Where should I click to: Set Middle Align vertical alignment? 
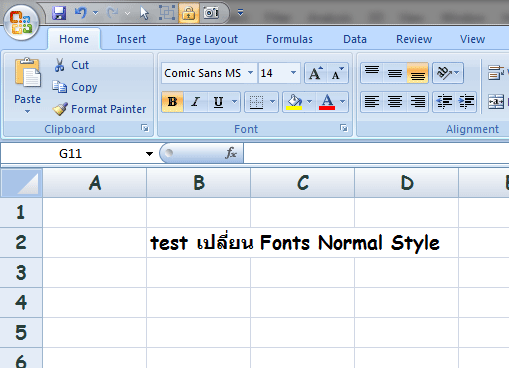(395, 73)
